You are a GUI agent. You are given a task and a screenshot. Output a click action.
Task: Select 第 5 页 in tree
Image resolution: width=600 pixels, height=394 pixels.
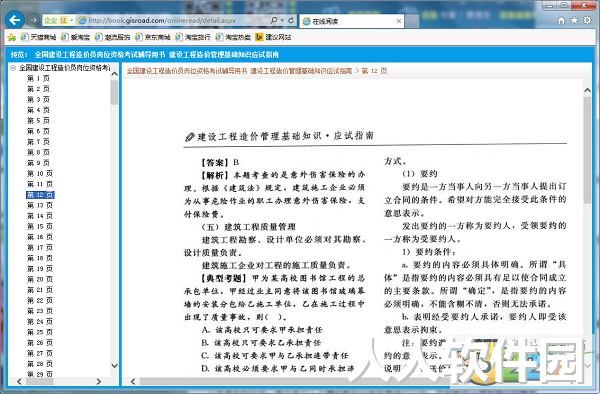coord(38,120)
